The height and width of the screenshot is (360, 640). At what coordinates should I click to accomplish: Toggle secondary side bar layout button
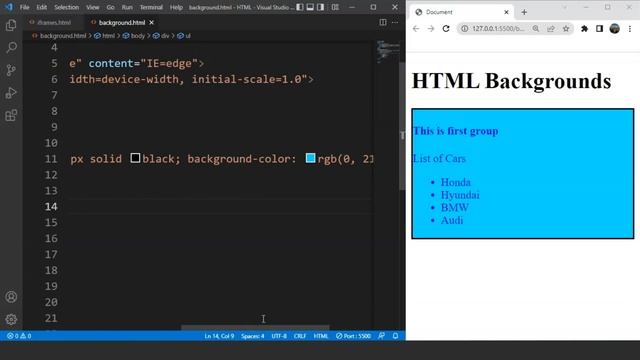(321, 7)
